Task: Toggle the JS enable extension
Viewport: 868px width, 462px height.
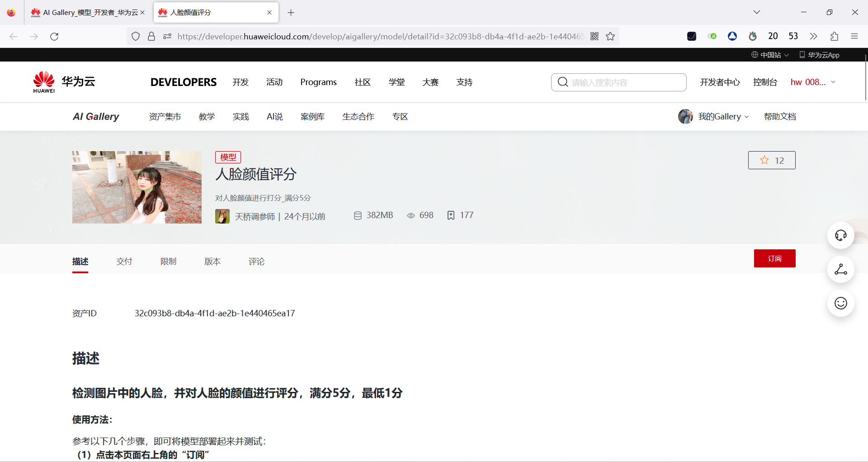Action: pos(712,36)
